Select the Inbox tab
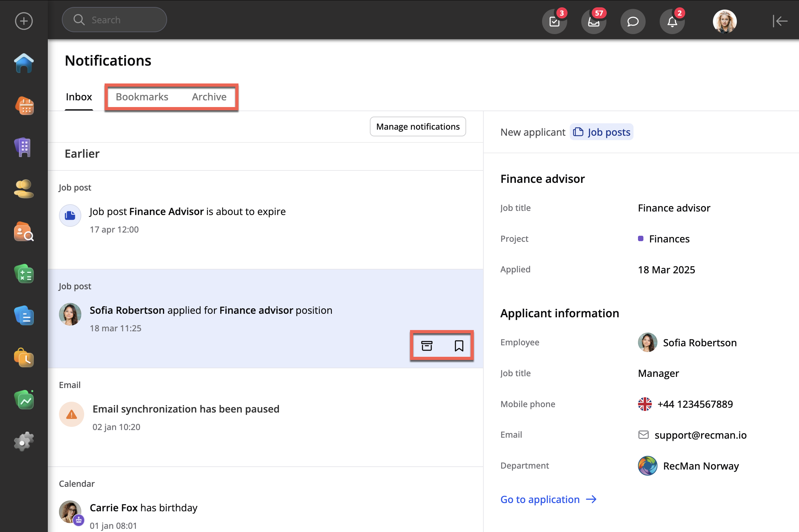The image size is (799, 532). tap(79, 97)
